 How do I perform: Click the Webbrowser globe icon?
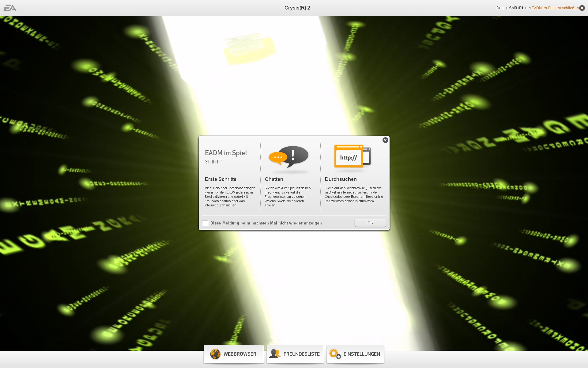coord(215,354)
